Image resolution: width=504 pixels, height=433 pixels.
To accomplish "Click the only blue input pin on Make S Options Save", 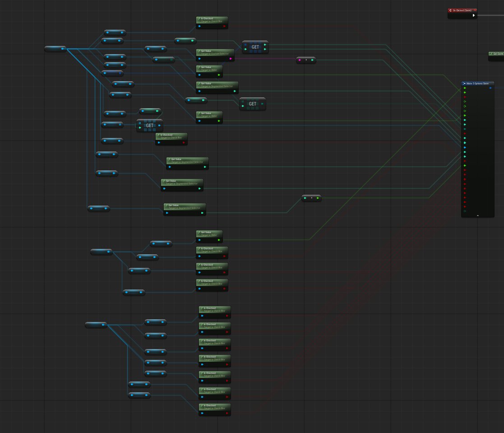I will (465, 147).
